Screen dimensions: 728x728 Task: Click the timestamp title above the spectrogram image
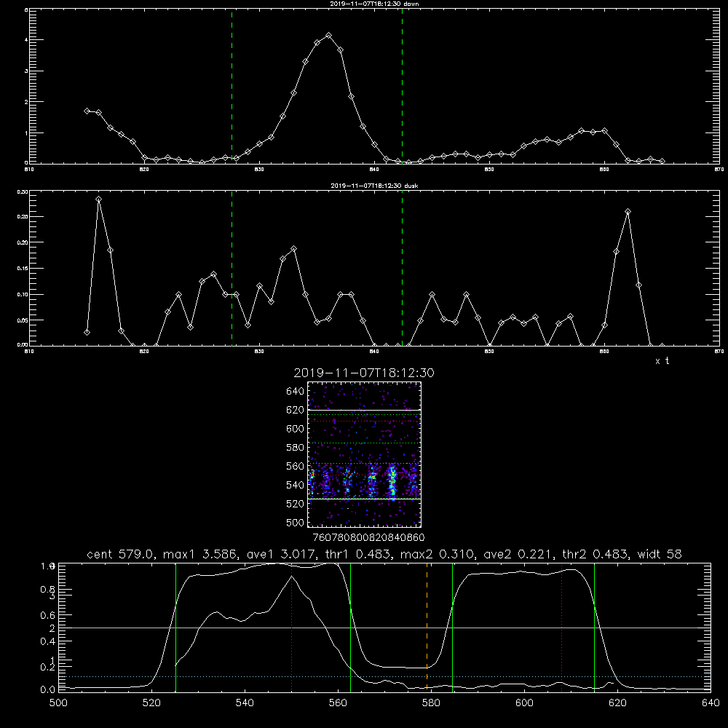coord(364,373)
